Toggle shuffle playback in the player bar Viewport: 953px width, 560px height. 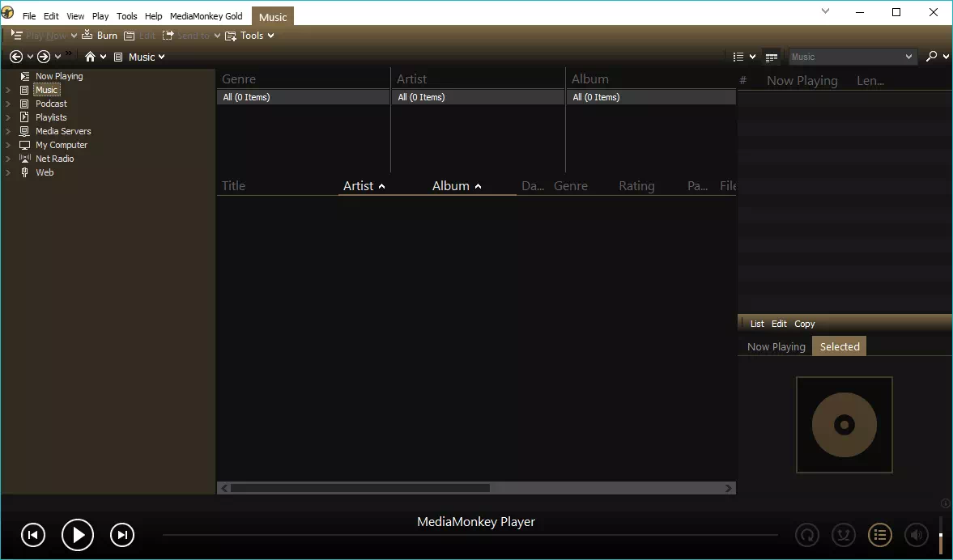tap(844, 534)
